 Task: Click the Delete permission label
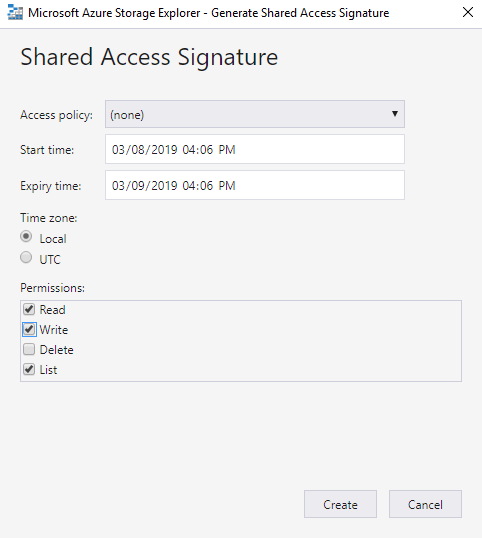tap(57, 350)
